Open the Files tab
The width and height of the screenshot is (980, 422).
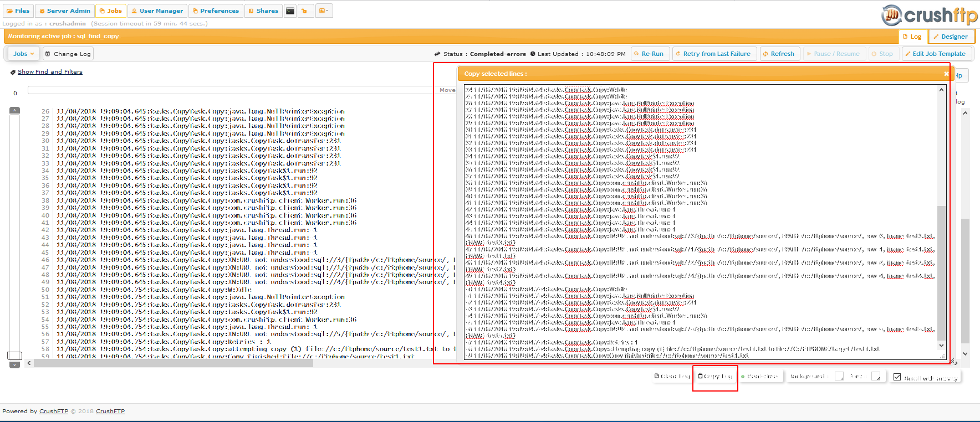tap(18, 11)
